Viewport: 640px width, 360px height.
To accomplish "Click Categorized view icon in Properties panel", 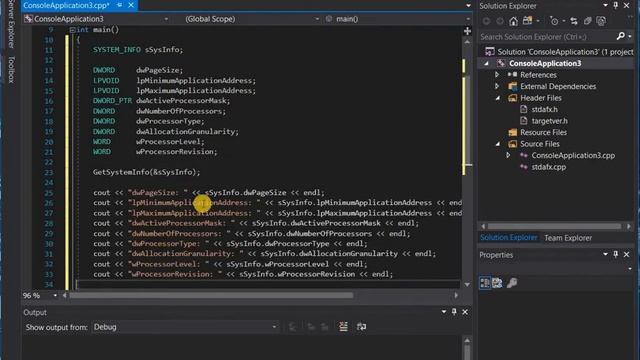I will click(x=485, y=283).
